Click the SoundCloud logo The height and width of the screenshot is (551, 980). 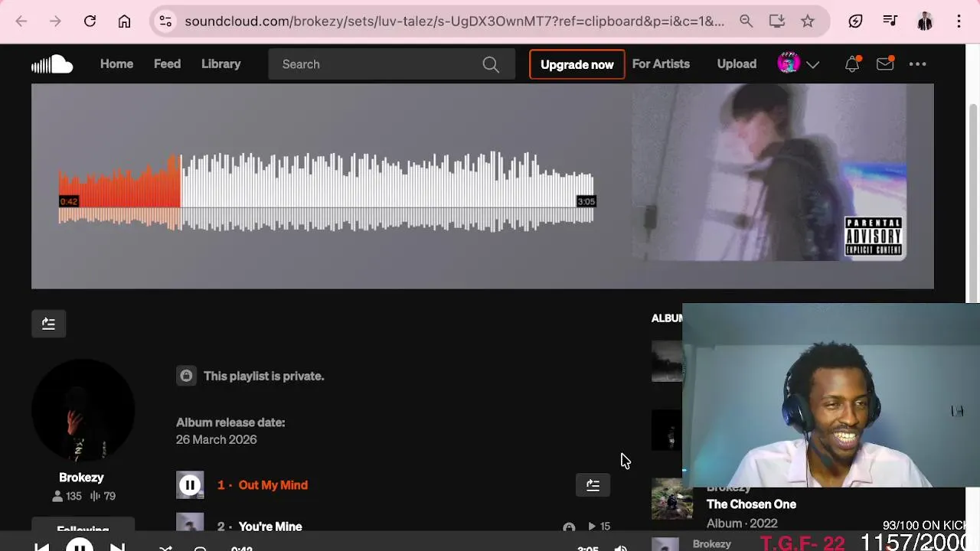52,64
